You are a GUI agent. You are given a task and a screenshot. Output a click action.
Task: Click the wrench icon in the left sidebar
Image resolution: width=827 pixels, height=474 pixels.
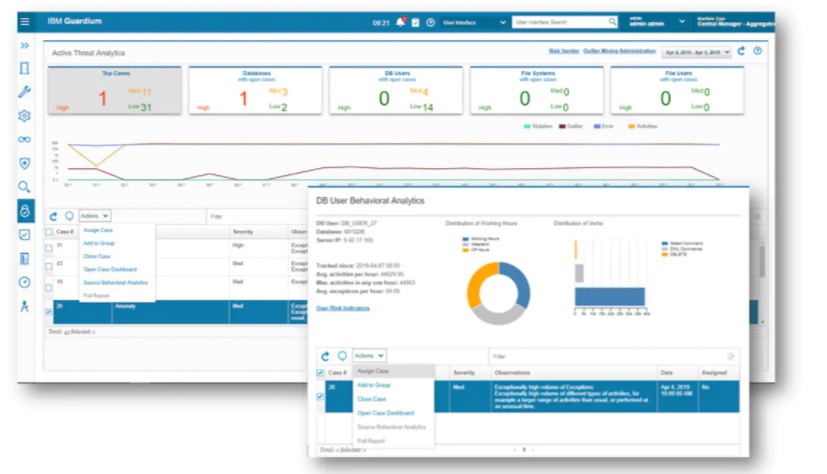(25, 92)
